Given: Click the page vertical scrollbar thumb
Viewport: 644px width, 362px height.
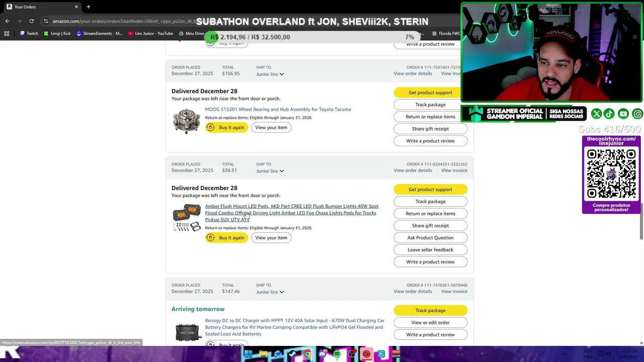Looking at the screenshot, I should tap(641, 221).
